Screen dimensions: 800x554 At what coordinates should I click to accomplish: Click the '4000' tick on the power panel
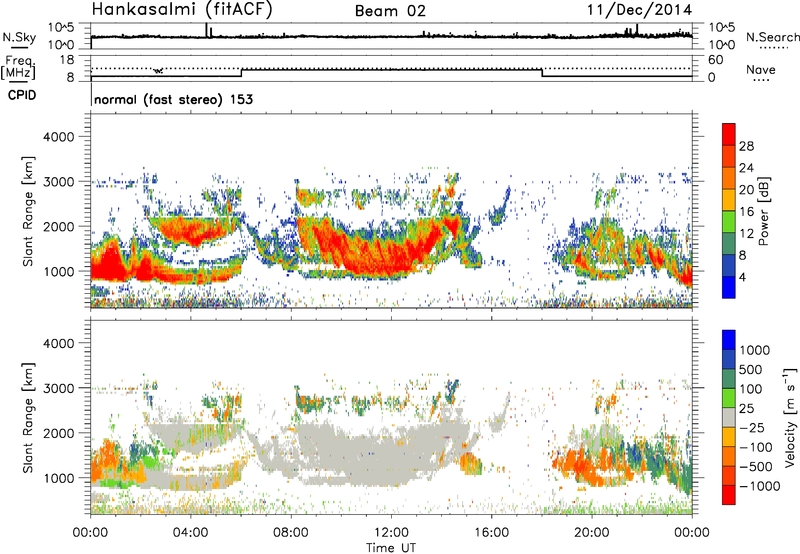tap(58, 137)
